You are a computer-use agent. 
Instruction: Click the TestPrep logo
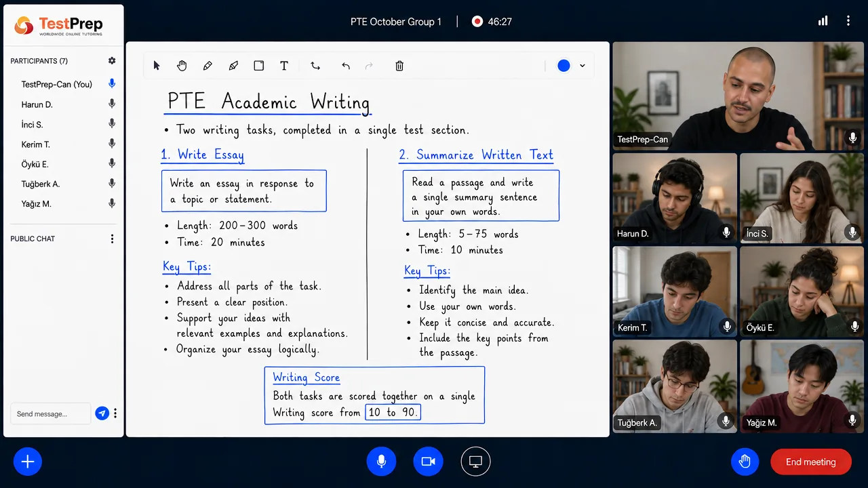59,26
